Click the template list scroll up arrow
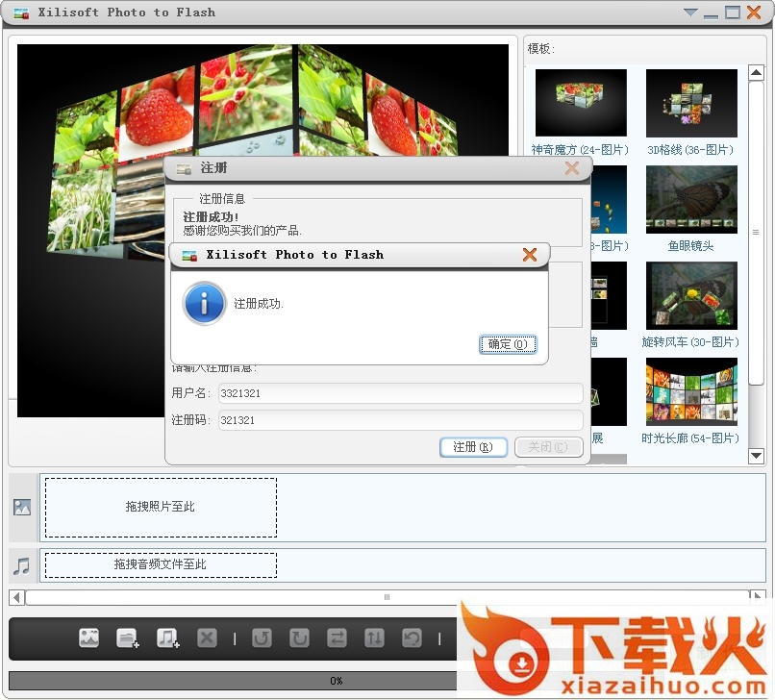Viewport: 775px width, 700px height. click(756, 73)
